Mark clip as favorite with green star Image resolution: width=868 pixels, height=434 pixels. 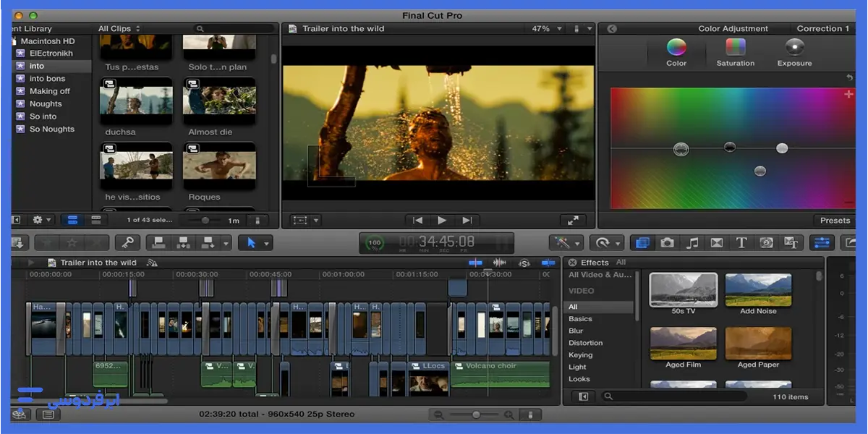[47, 243]
